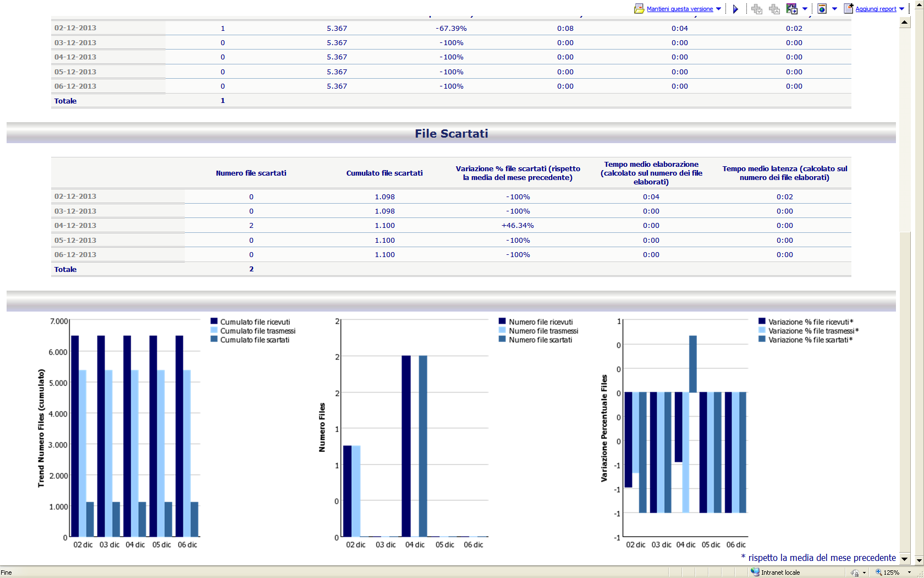Expand the security status dropdown in status bar
Image resolution: width=924 pixels, height=578 pixels.
click(865, 572)
